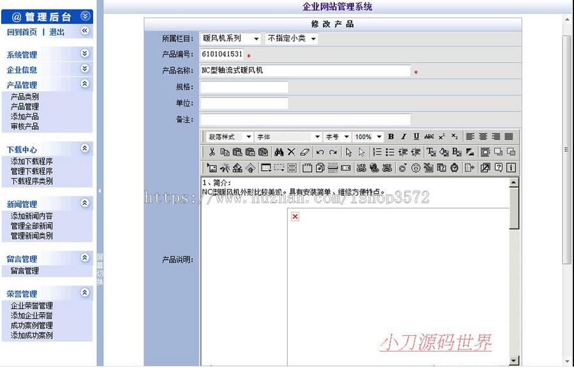Viewport: 574px width, 392px height.
Task: Click the editor scrollbar up arrow
Action: pos(513,182)
